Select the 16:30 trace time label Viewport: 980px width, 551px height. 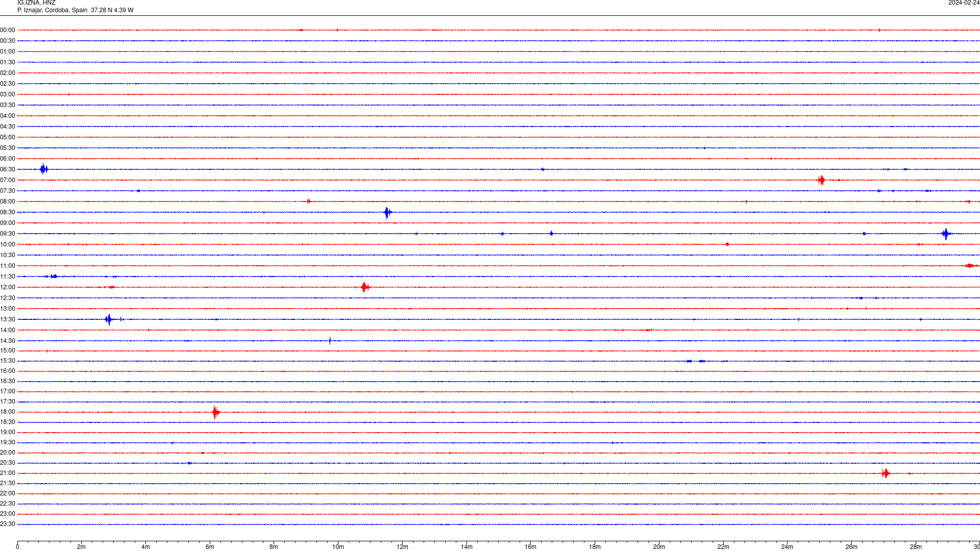(x=8, y=381)
